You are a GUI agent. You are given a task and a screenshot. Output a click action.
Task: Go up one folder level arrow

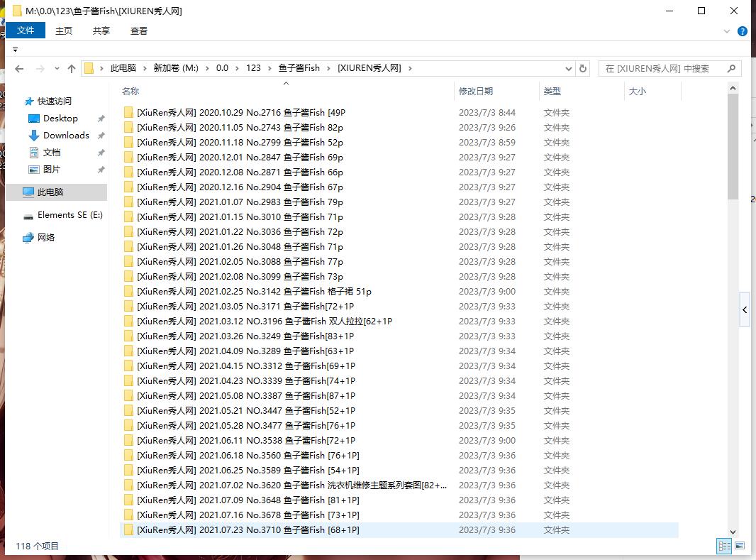pos(72,69)
